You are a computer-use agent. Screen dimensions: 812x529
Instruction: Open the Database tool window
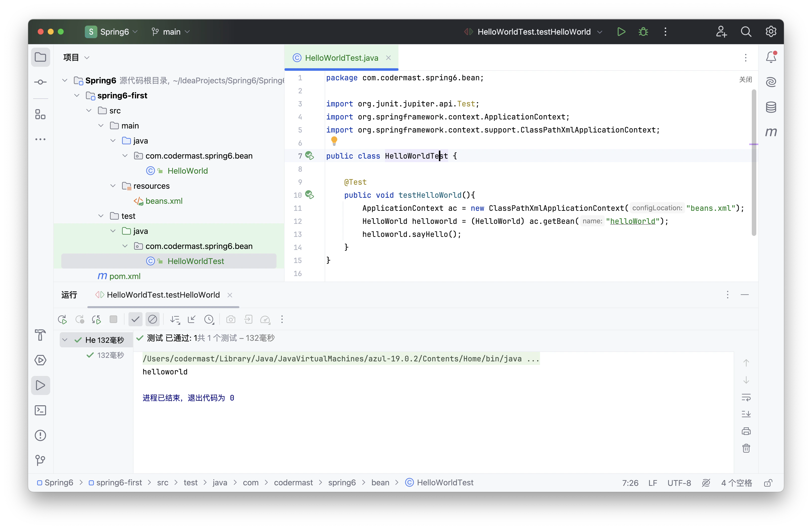771,107
